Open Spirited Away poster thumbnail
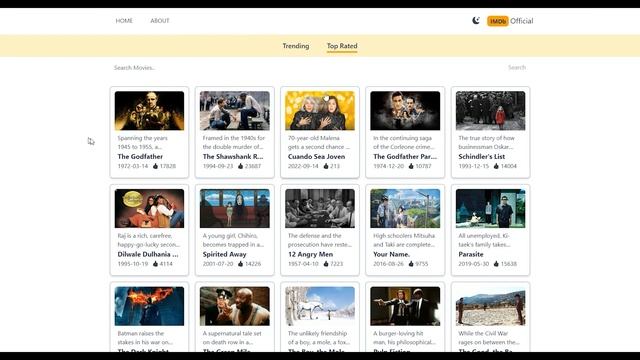 click(x=235, y=208)
